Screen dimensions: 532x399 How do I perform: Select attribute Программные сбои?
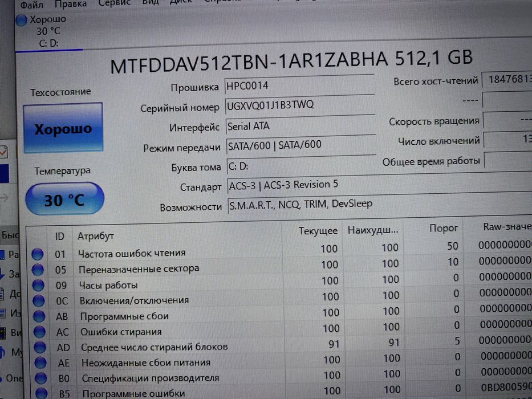(124, 316)
